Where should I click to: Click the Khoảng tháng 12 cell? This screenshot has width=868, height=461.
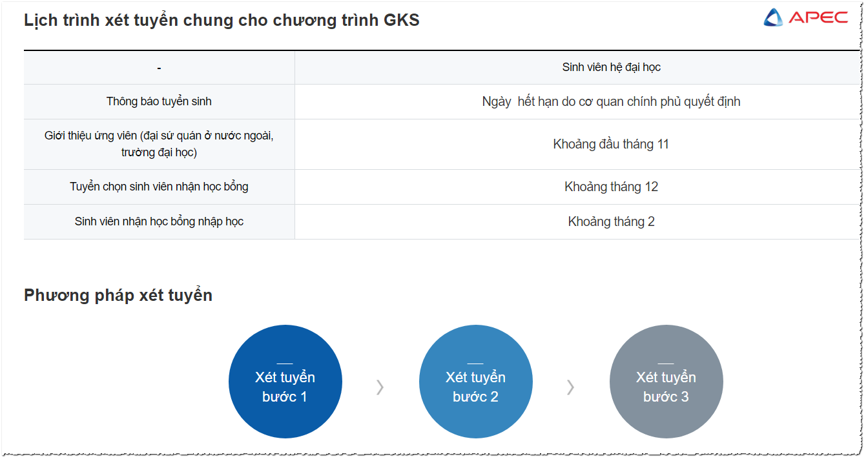611,187
